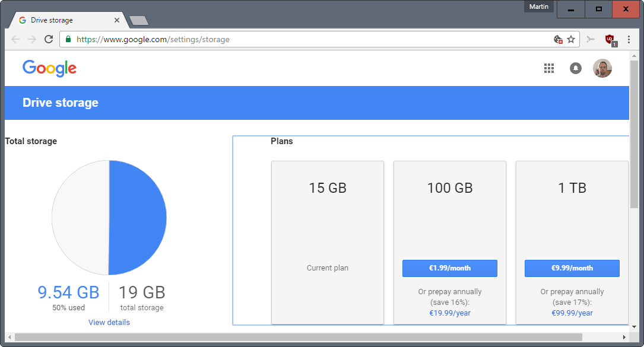Click the extension icon beside the address bar
Screen dimensions: 644x347
click(x=591, y=39)
